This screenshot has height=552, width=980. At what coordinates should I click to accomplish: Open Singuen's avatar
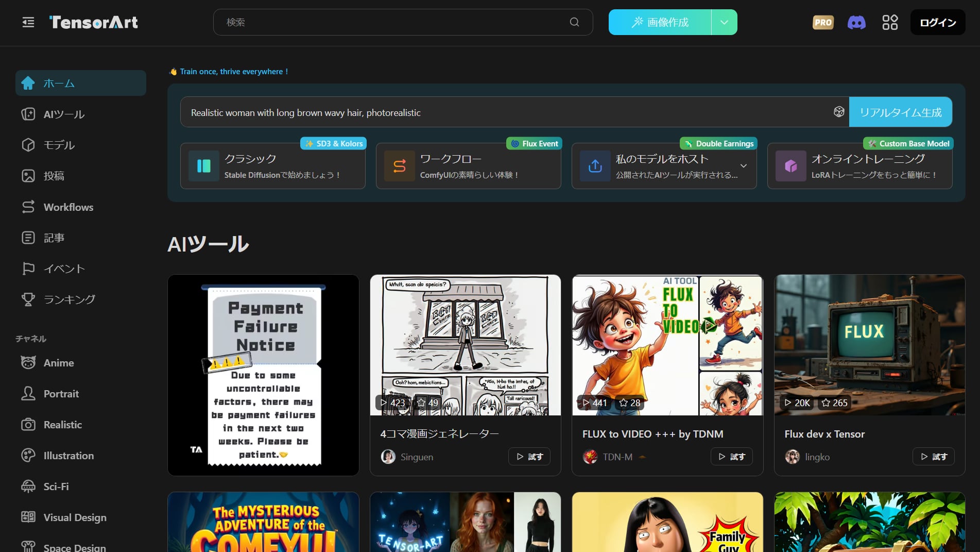coord(388,457)
